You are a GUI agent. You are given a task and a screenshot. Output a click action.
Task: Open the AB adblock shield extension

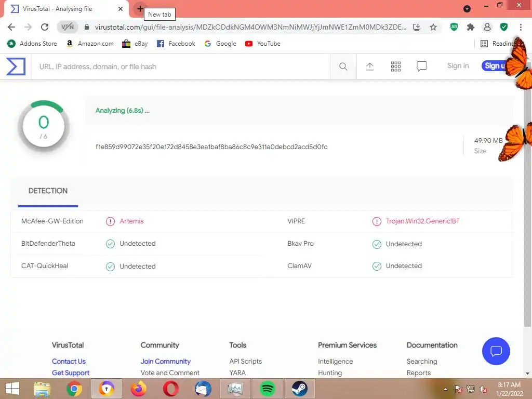point(454,27)
